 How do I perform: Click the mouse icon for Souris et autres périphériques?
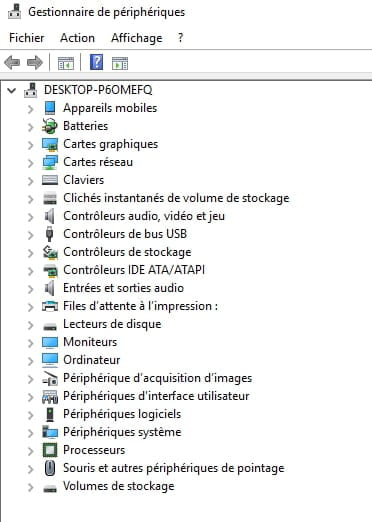click(x=50, y=468)
